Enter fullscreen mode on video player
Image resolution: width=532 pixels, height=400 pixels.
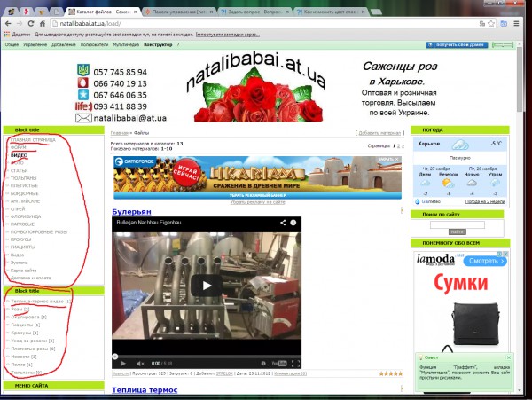tap(295, 363)
